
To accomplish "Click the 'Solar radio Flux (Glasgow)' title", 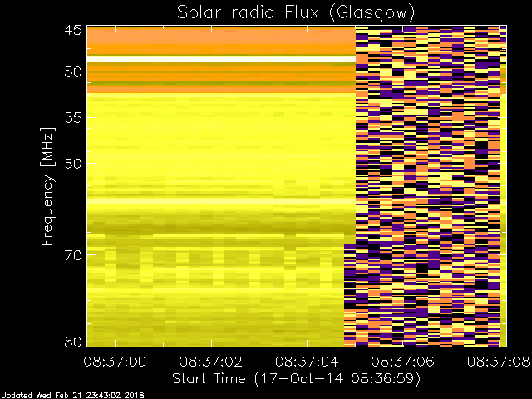I will 296,13.
